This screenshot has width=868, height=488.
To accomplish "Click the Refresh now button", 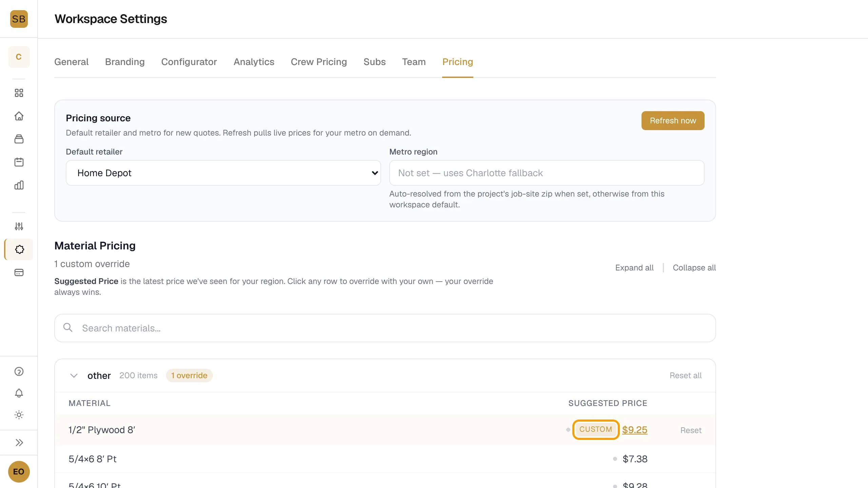I will (x=673, y=121).
